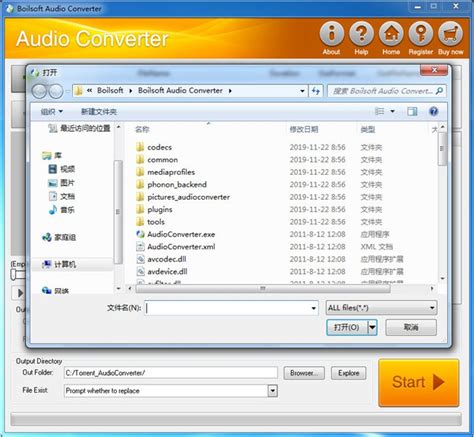Click the search magnifier icon
This screenshot has width=474, height=437.
pos(439,91)
